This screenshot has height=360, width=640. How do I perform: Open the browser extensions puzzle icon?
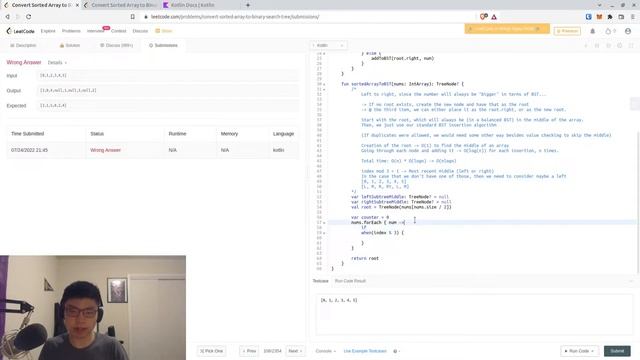pyautogui.click(x=610, y=17)
